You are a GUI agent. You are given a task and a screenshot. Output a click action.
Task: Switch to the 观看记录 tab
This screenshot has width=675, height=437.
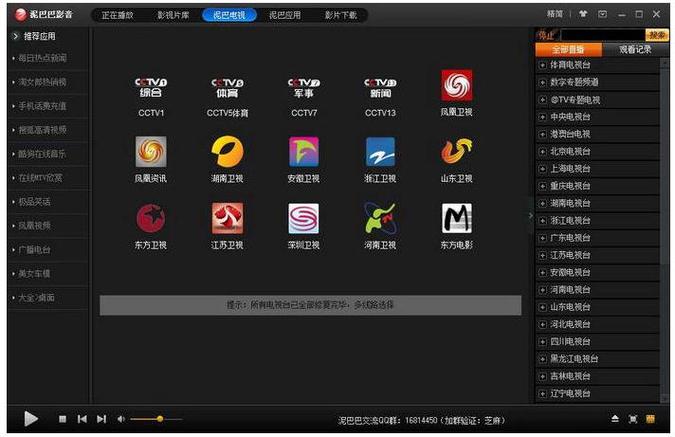[634, 49]
